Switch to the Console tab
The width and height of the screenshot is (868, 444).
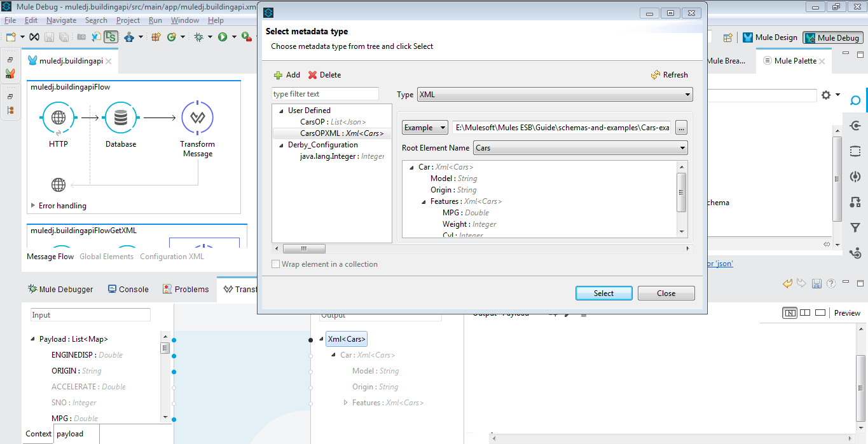(128, 289)
